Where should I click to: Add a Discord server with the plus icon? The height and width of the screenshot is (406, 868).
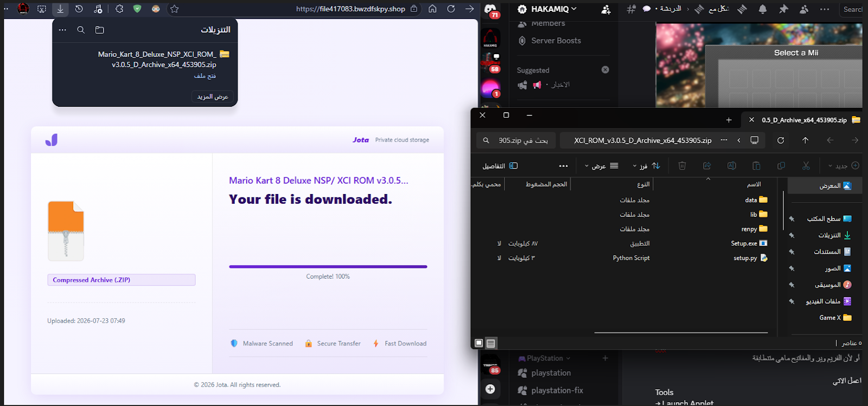(490, 389)
